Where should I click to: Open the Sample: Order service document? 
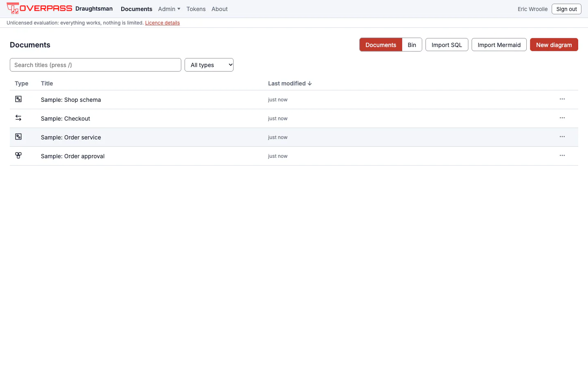[71, 137]
